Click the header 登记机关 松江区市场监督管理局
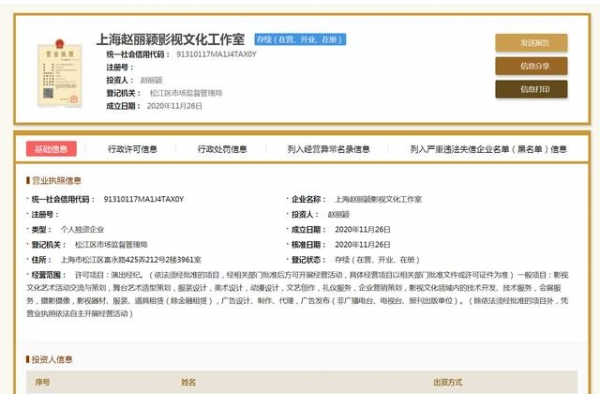The image size is (600, 394). tap(164, 93)
